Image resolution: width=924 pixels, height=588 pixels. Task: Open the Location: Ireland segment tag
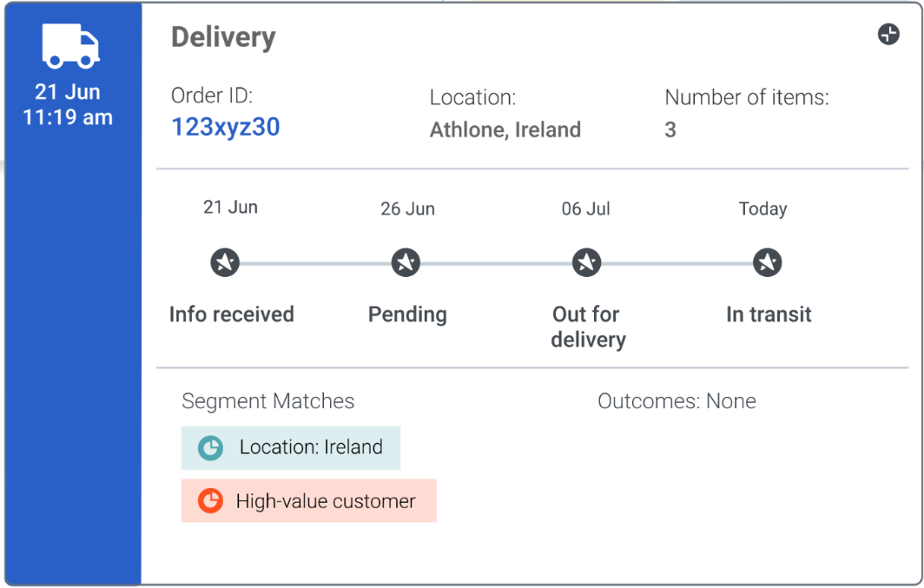291,448
